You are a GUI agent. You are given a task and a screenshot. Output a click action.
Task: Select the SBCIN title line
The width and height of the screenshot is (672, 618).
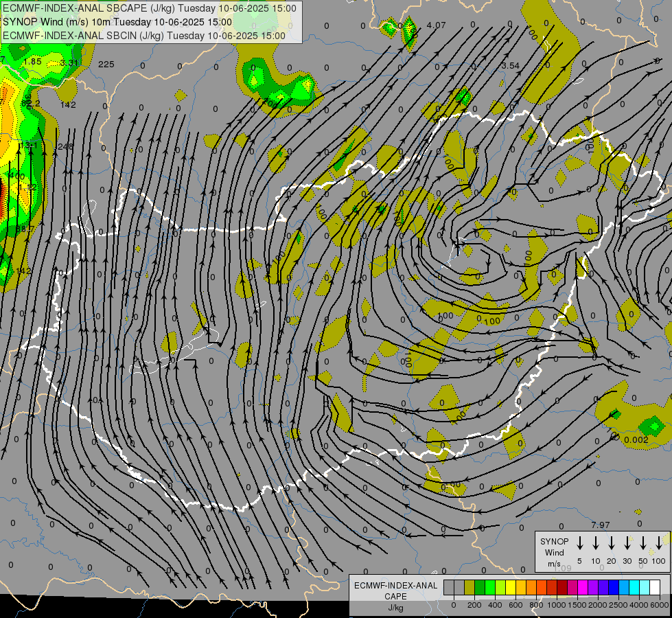coord(144,36)
